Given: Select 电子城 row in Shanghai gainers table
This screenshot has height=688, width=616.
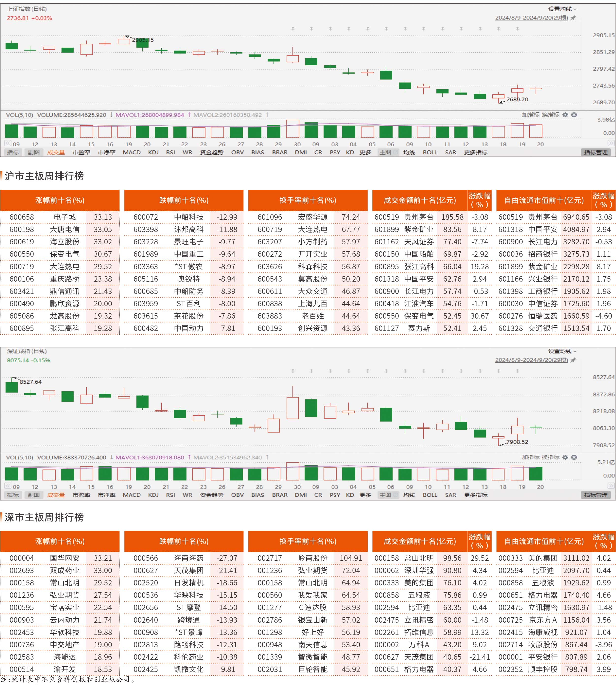Looking at the screenshot, I should tap(60, 217).
